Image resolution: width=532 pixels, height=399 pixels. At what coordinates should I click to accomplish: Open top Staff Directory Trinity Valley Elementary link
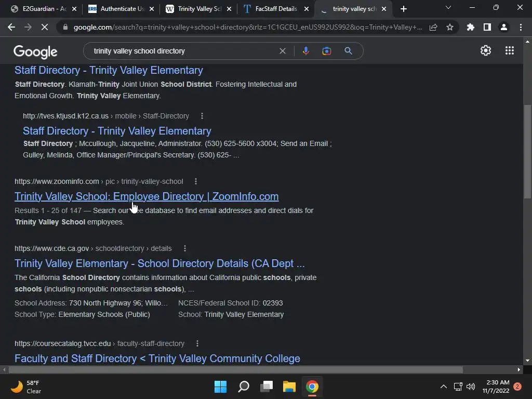coord(109,70)
